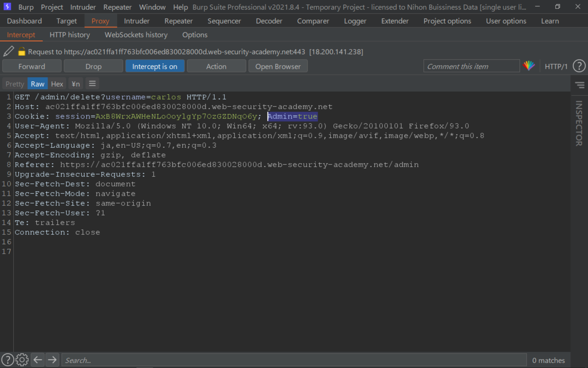Open the Window menu

tap(152, 7)
